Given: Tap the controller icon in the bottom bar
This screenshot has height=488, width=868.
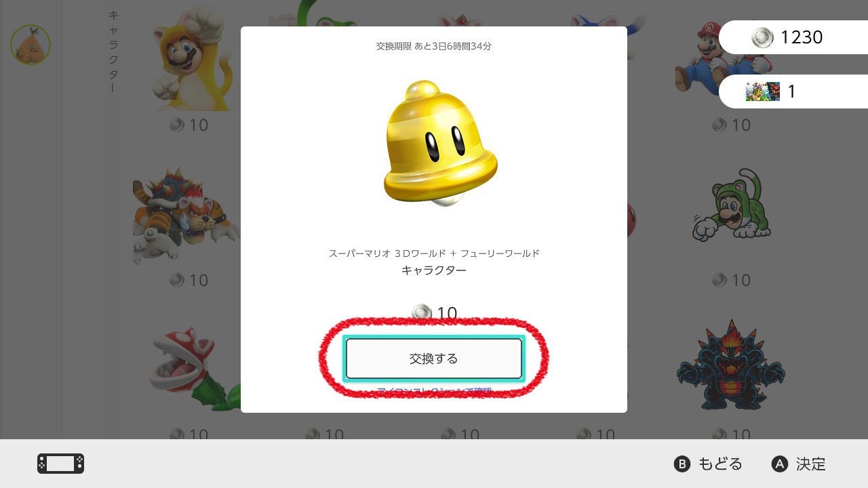Looking at the screenshot, I should pyautogui.click(x=60, y=464).
